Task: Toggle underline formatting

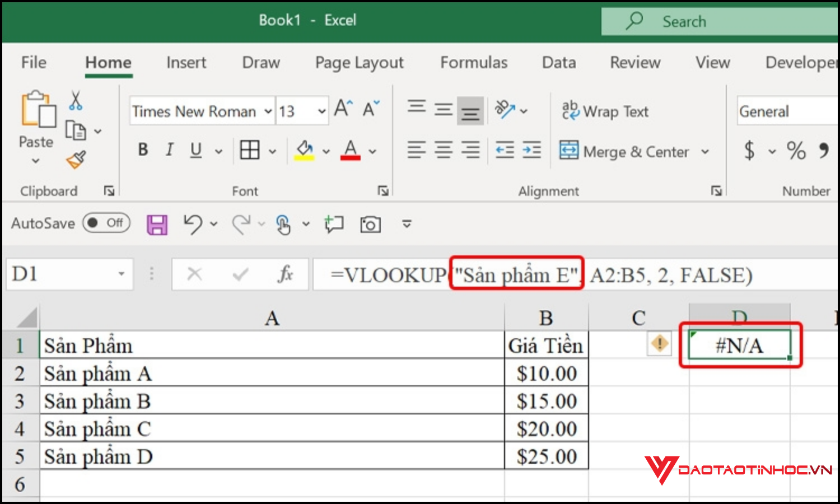Action: pos(196,150)
